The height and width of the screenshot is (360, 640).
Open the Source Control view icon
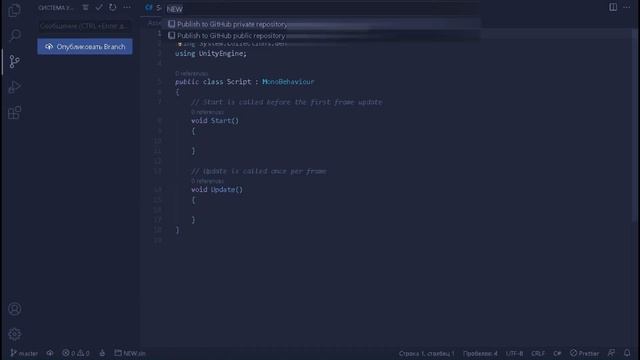pos(15,61)
